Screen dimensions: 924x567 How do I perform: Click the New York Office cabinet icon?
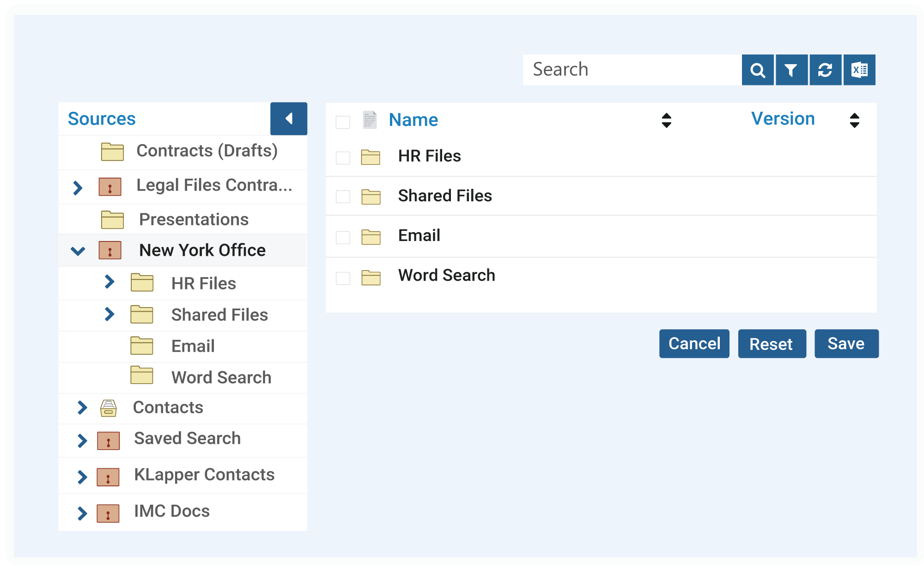[110, 250]
